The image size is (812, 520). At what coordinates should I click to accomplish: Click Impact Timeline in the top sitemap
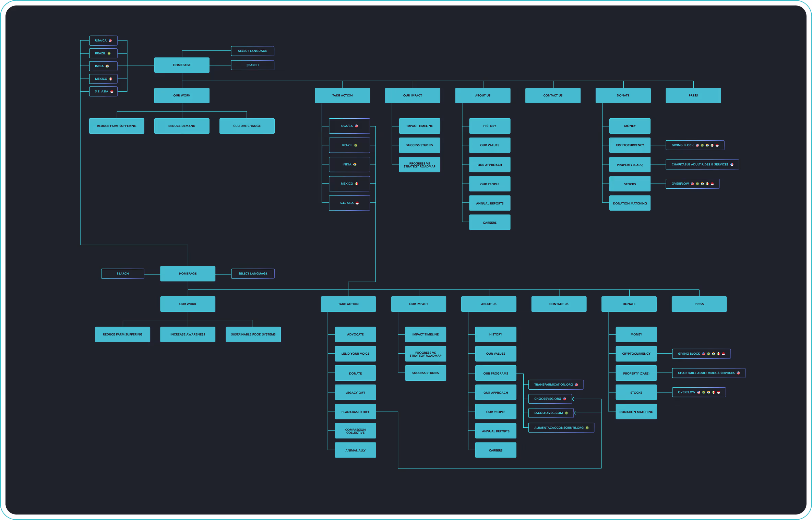click(419, 126)
